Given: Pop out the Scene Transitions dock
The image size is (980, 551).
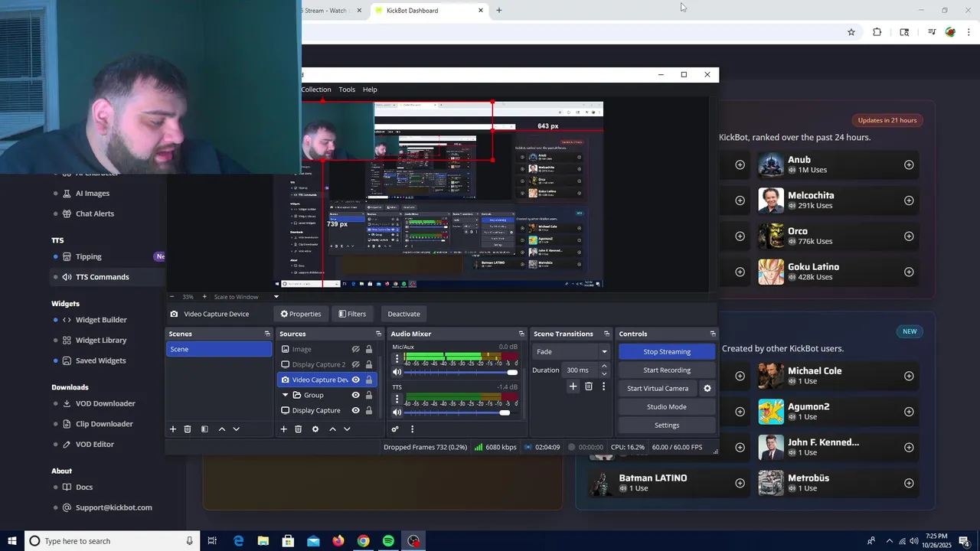Looking at the screenshot, I should point(606,334).
